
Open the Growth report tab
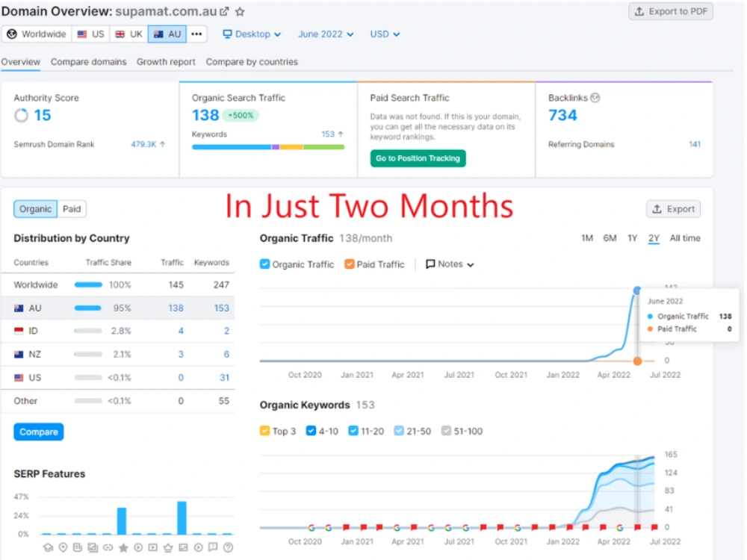[x=166, y=62]
